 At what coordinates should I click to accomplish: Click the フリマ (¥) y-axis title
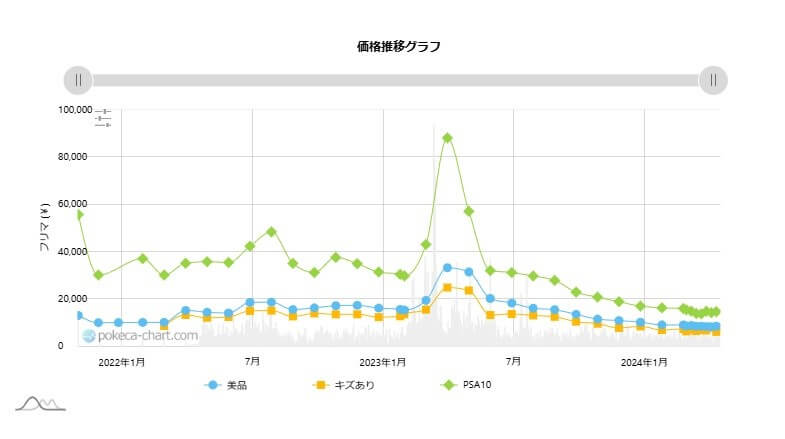point(44,227)
